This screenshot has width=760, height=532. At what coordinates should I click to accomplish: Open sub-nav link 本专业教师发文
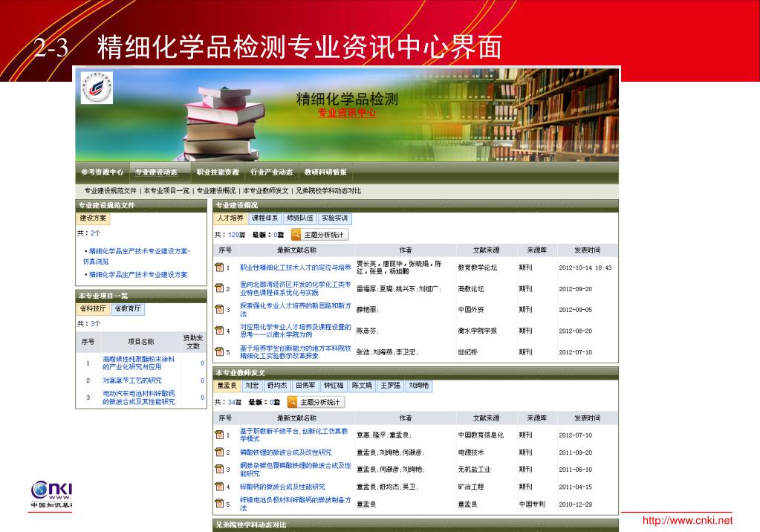266,191
